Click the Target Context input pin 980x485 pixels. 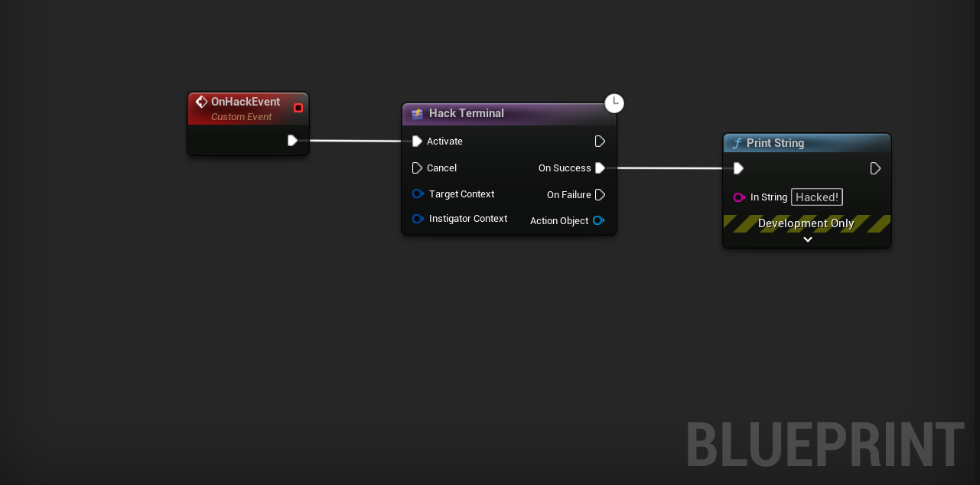[x=418, y=194]
